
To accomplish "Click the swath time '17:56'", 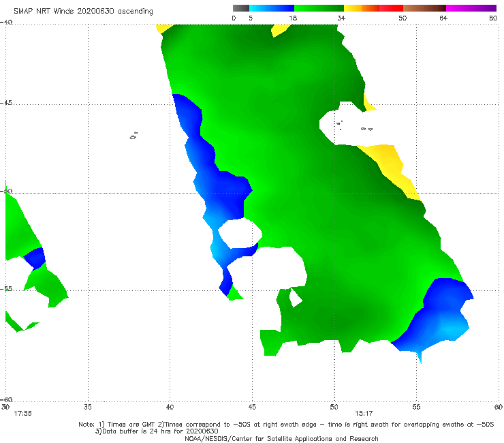I will pyautogui.click(x=23, y=414).
